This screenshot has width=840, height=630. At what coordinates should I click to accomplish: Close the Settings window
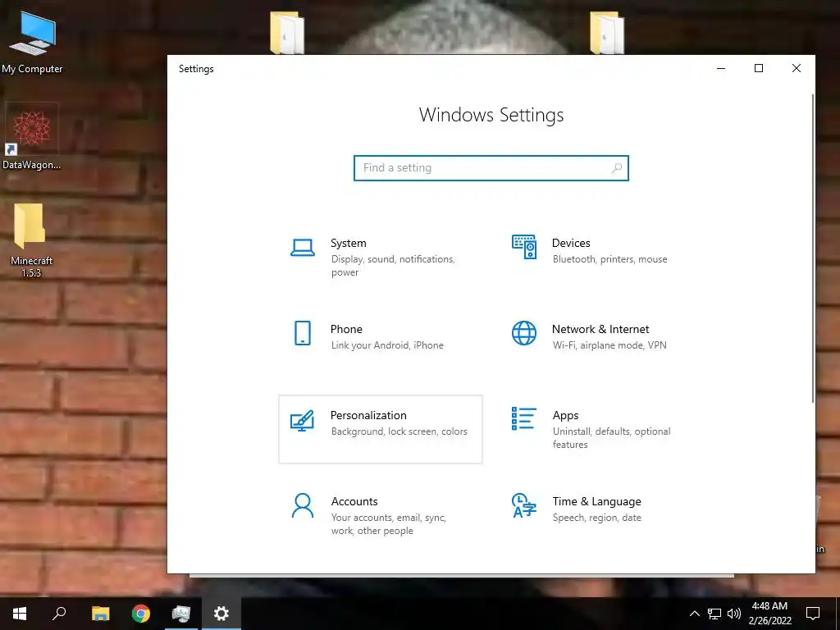pos(797,68)
